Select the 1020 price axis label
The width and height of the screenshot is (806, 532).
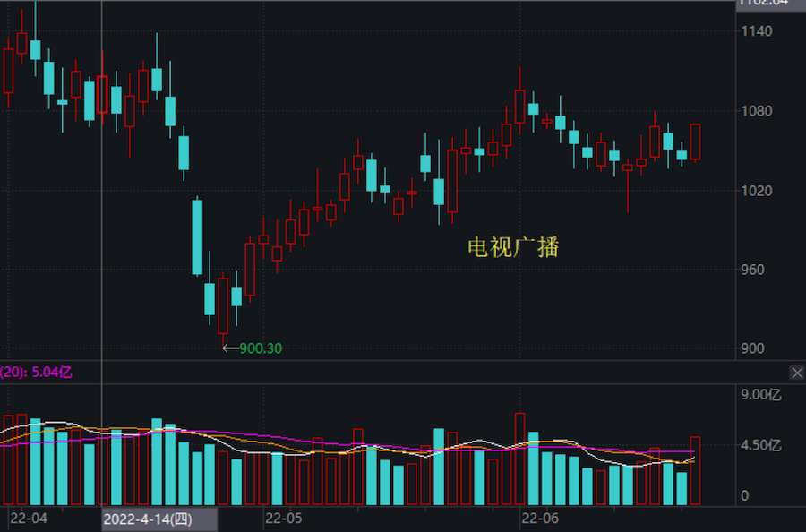[757, 191]
